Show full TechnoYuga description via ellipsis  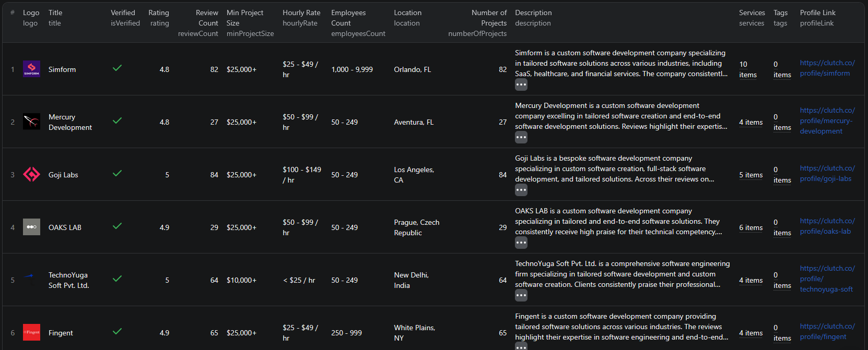[x=521, y=295]
